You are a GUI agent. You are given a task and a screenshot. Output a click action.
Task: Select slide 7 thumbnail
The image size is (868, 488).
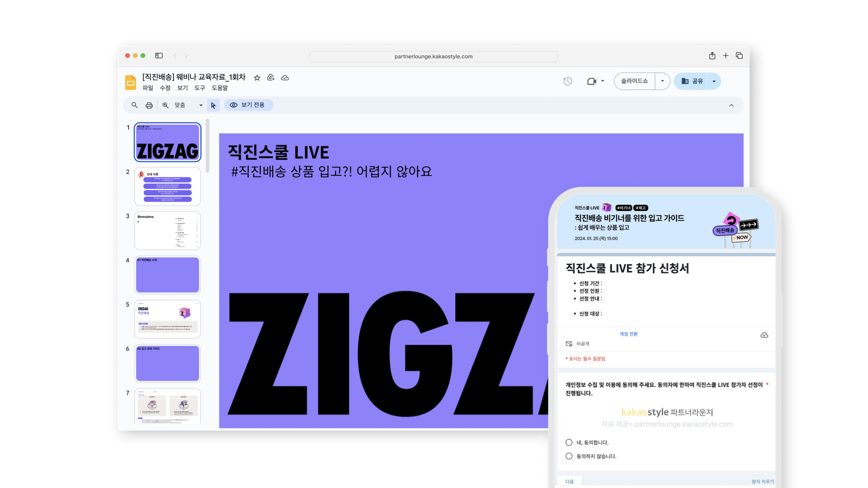[168, 406]
